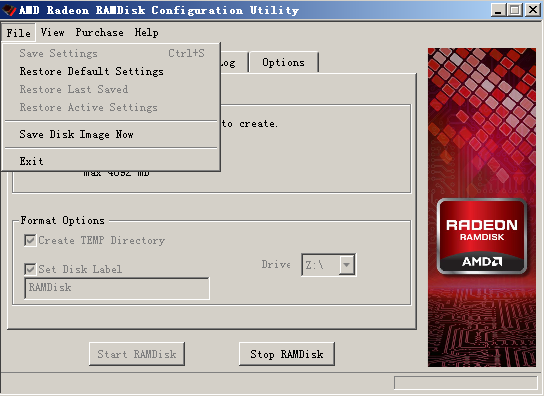The width and height of the screenshot is (544, 396).
Task: Switch to the Options tab
Action: pyautogui.click(x=283, y=62)
